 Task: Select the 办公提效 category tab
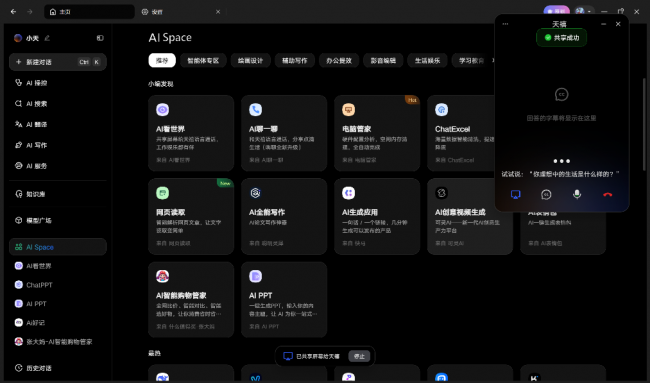(x=339, y=61)
